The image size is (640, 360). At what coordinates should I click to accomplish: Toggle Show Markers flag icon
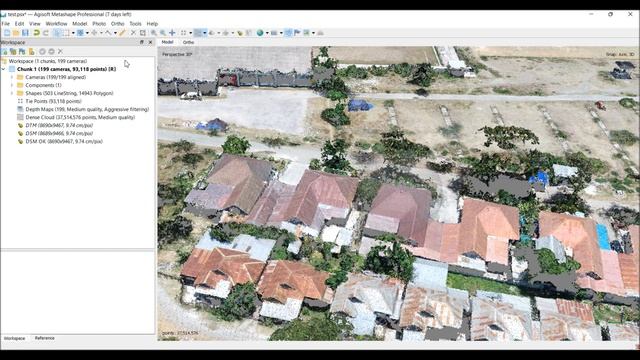tap(297, 33)
